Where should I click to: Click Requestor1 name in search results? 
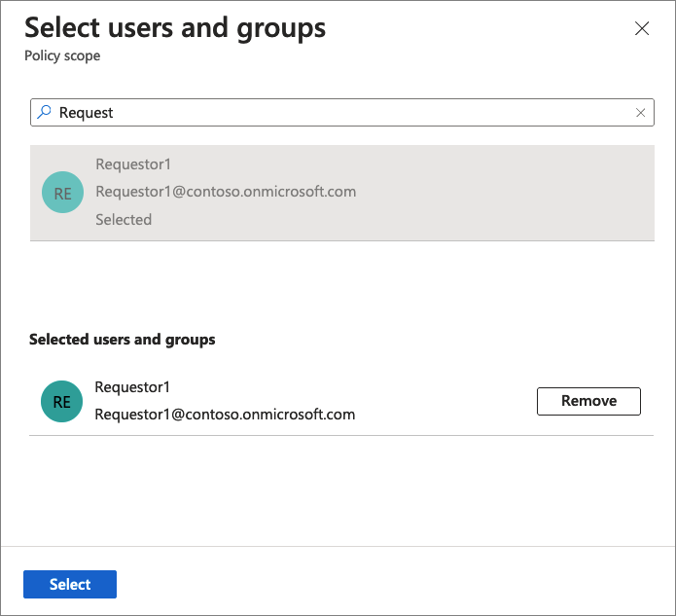click(x=133, y=164)
